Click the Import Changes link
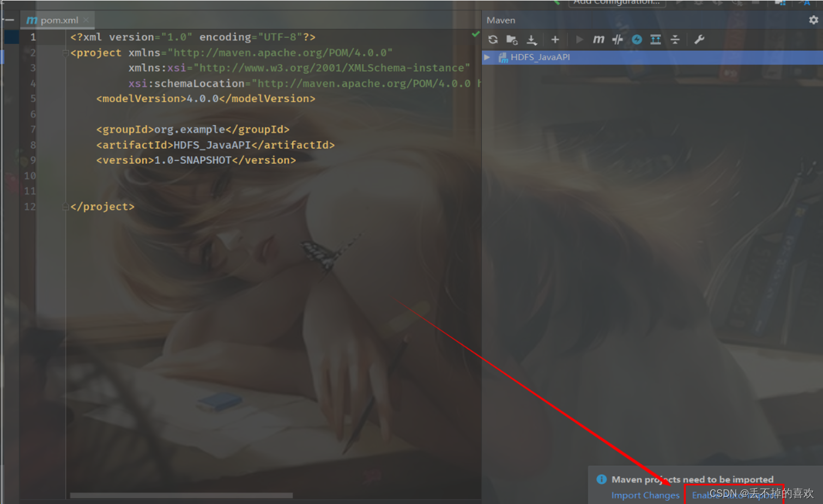Image resolution: width=823 pixels, height=504 pixels. tap(645, 495)
